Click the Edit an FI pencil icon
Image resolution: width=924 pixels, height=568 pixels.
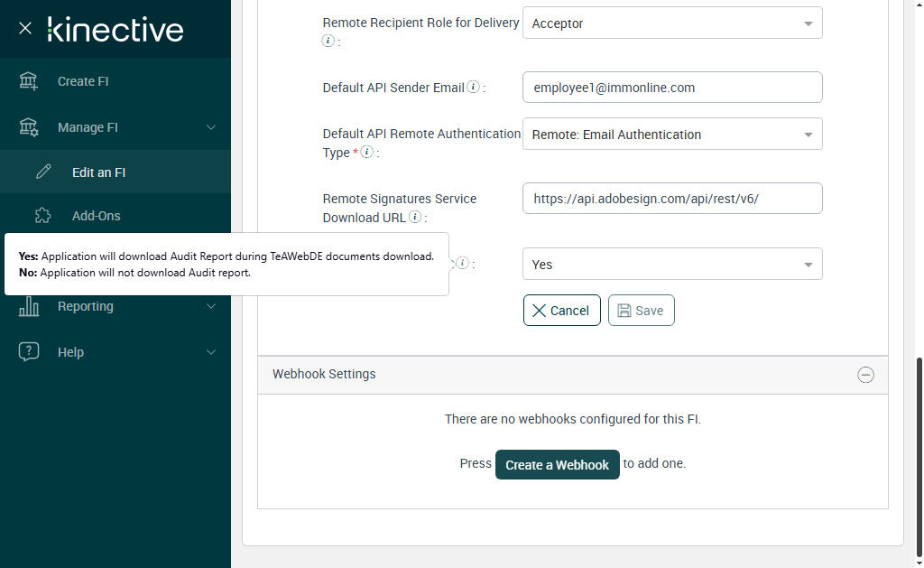43,172
